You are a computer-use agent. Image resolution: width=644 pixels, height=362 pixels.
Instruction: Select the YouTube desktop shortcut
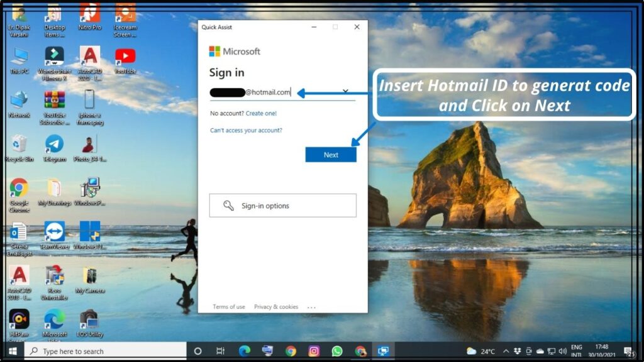pos(125,57)
